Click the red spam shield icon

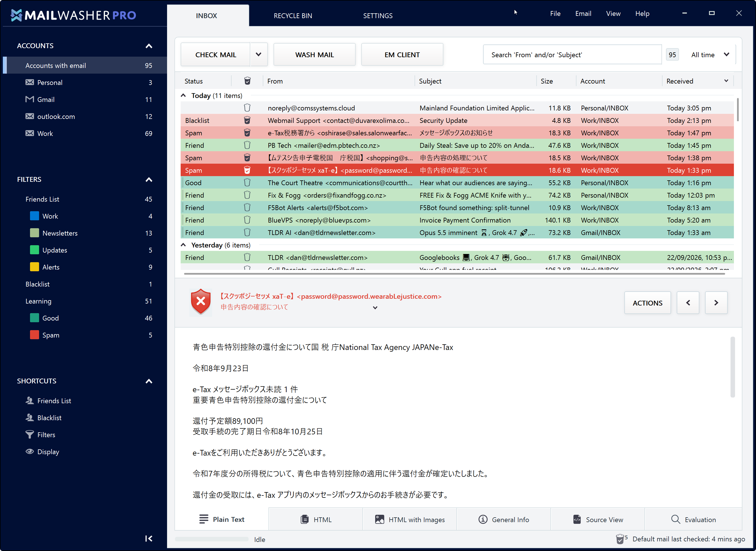coord(201,302)
